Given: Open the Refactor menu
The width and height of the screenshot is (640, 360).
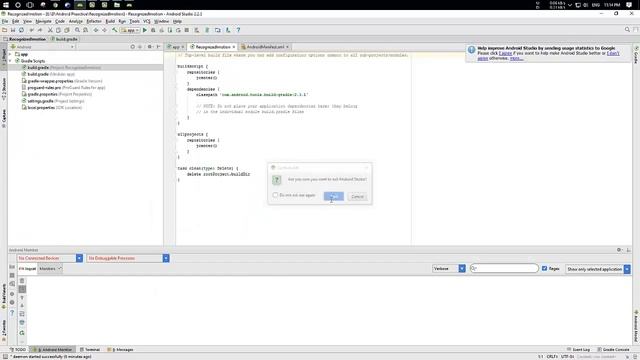Looking at the screenshot, I should (x=94, y=21).
